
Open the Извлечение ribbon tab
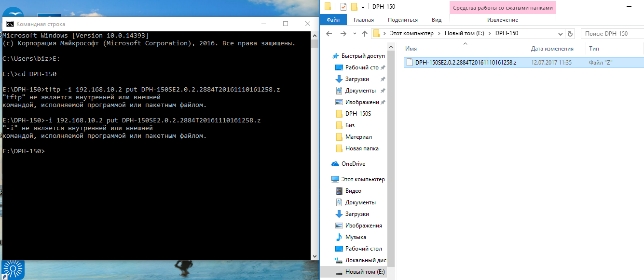(502, 20)
